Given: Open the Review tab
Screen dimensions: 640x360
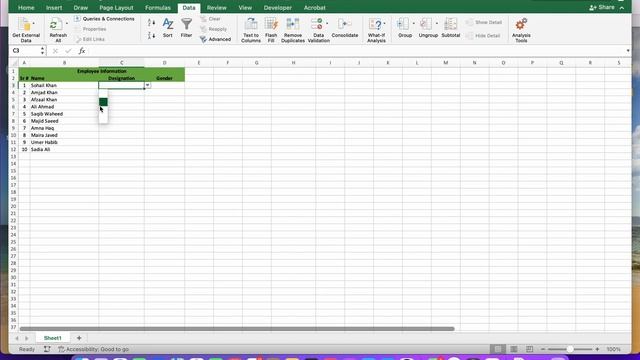Looking at the screenshot, I should [216, 8].
